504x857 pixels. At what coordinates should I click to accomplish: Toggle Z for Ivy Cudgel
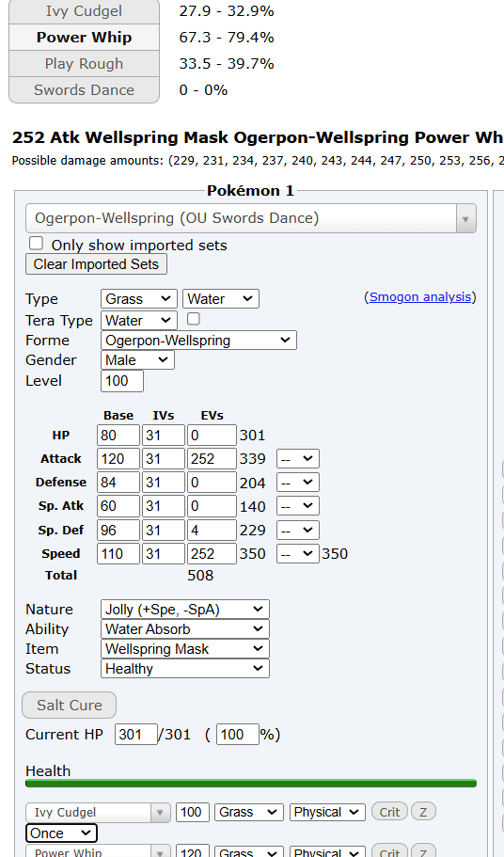pyautogui.click(x=423, y=812)
